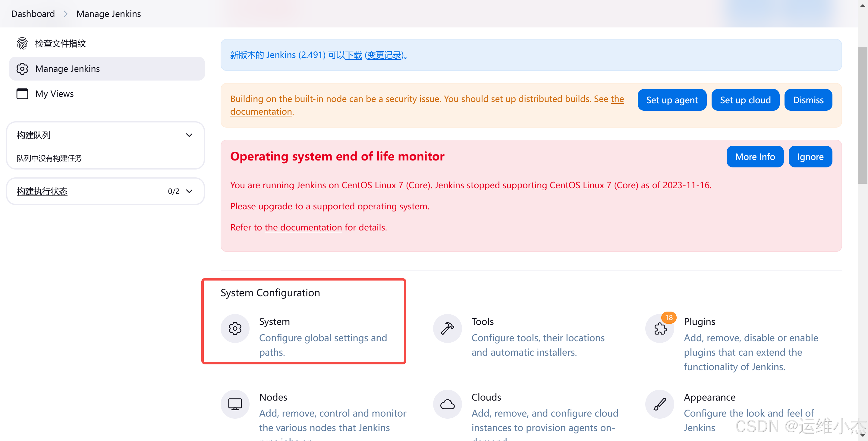Click the Set up cloud button
This screenshot has height=441, width=868.
745,100
